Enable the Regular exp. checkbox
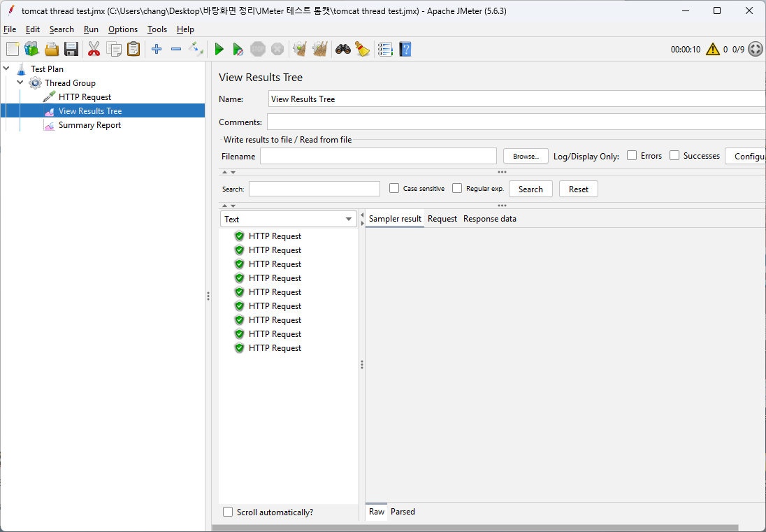The width and height of the screenshot is (766, 532). tap(457, 188)
